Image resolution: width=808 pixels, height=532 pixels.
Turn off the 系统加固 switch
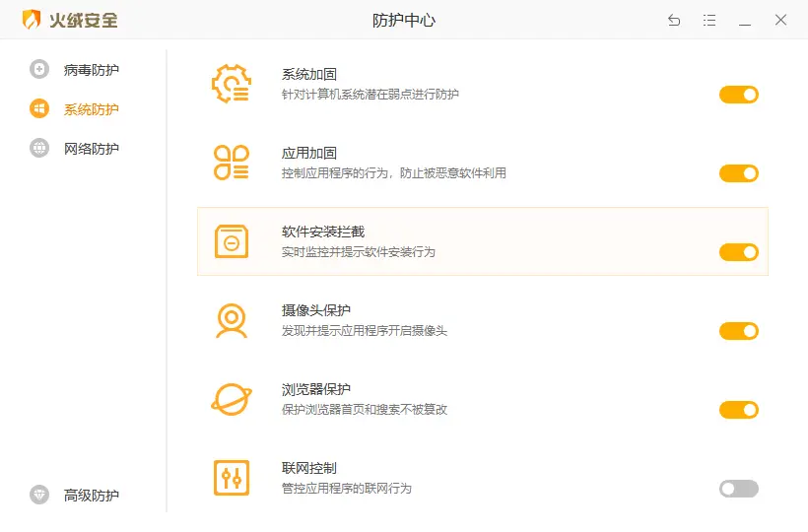pos(738,95)
